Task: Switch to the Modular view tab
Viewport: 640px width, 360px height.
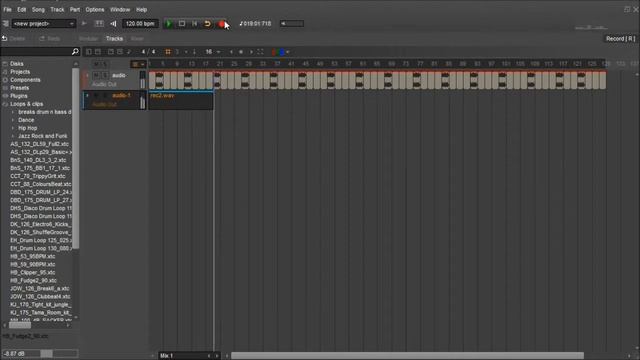Action: tap(88, 38)
